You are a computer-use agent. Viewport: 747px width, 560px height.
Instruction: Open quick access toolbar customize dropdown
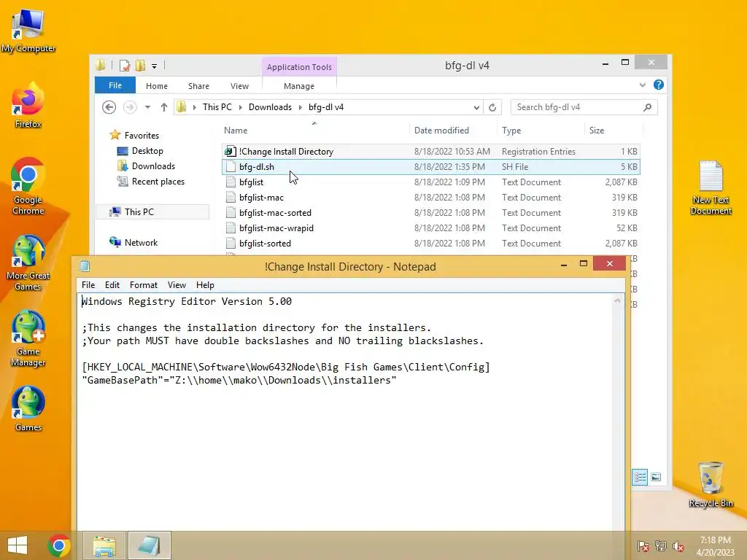point(155,66)
